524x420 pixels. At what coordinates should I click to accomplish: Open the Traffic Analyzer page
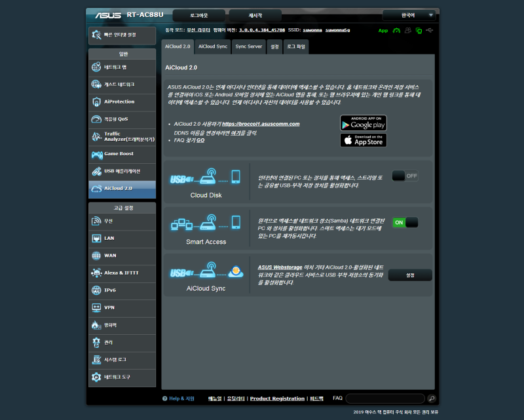(122, 136)
